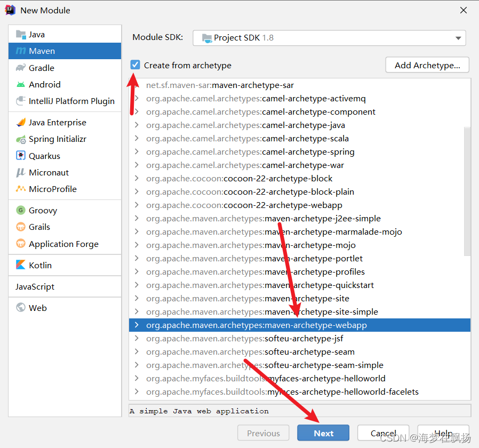479x448 pixels.
Task: Expand camel-archetype-activemq node
Action: (137, 98)
